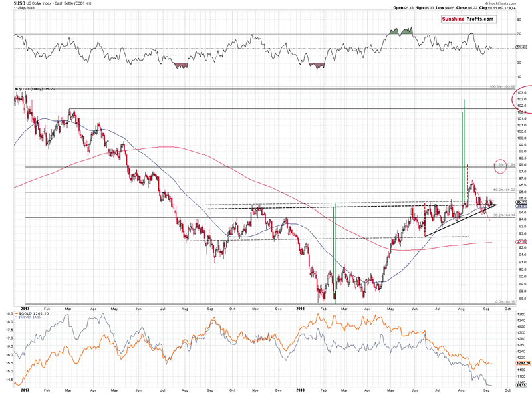Click the large red ellipse near 103.0
The width and height of the screenshot is (532, 393).
click(521, 100)
